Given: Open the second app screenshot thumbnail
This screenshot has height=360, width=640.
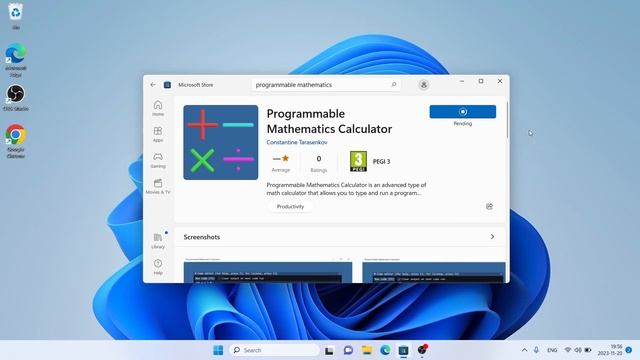Looking at the screenshot, I should tap(434, 270).
